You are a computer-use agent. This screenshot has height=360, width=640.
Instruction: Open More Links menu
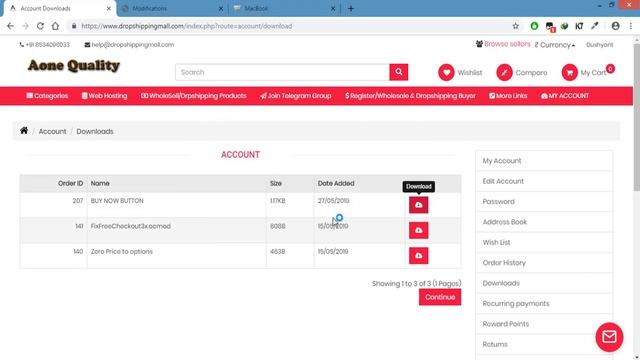(508, 96)
